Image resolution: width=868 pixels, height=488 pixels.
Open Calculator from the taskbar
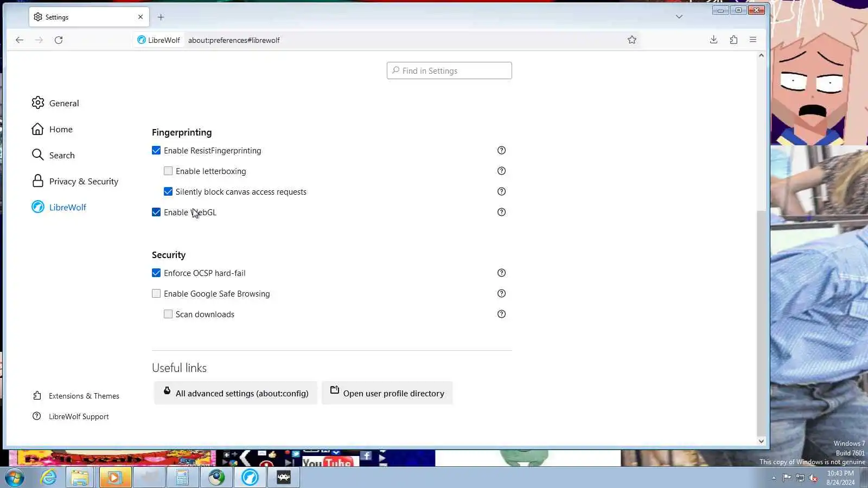pos(182,478)
